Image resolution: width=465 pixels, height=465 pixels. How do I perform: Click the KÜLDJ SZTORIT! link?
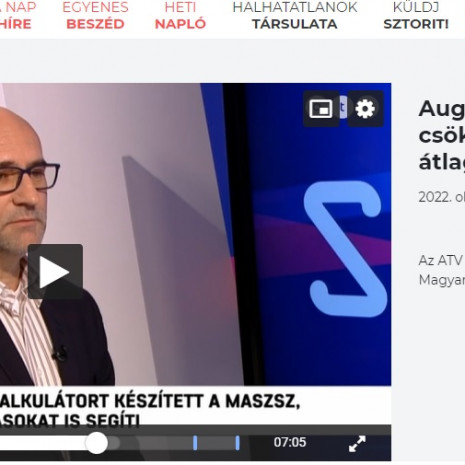(416, 16)
